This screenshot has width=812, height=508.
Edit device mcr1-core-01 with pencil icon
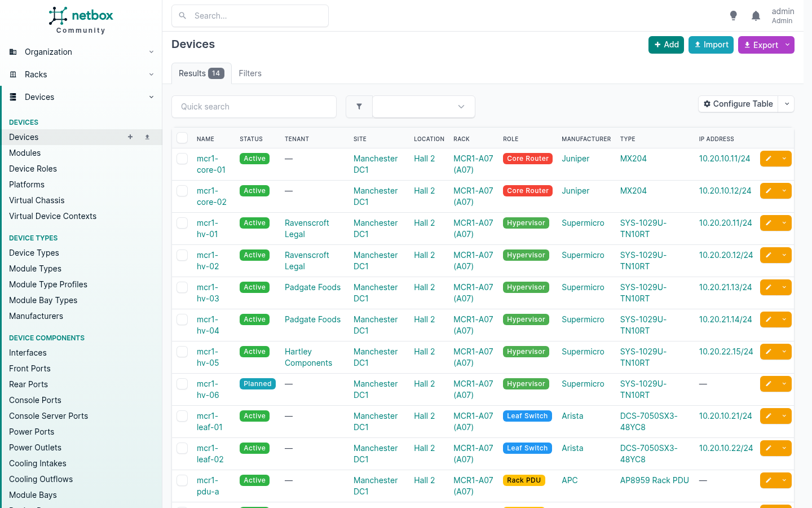(x=769, y=159)
